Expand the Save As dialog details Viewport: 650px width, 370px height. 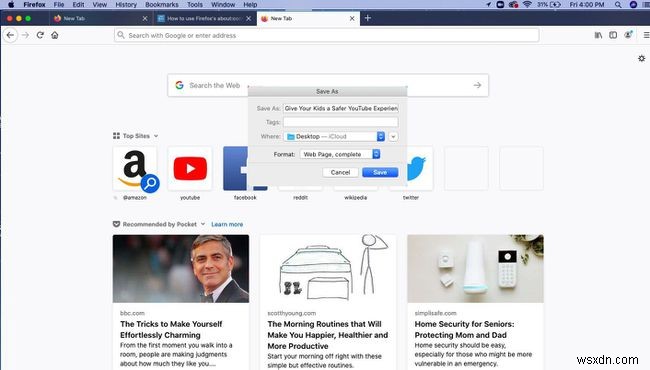click(393, 136)
